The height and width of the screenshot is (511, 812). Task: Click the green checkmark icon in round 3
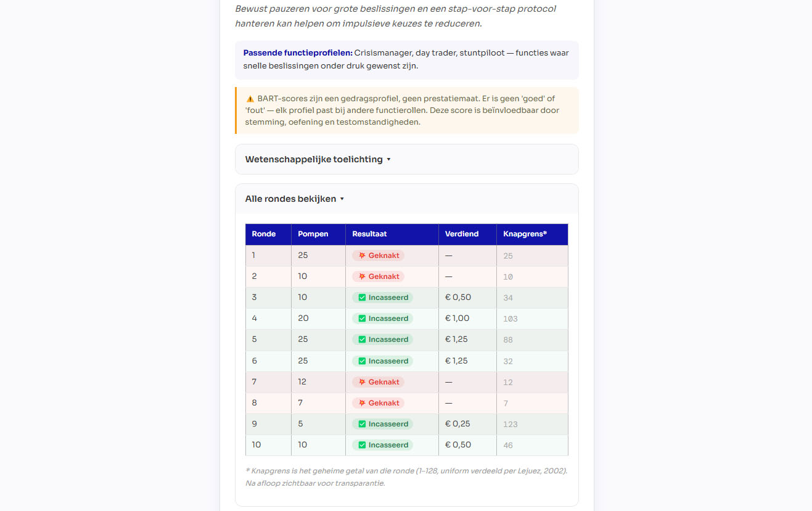click(362, 297)
